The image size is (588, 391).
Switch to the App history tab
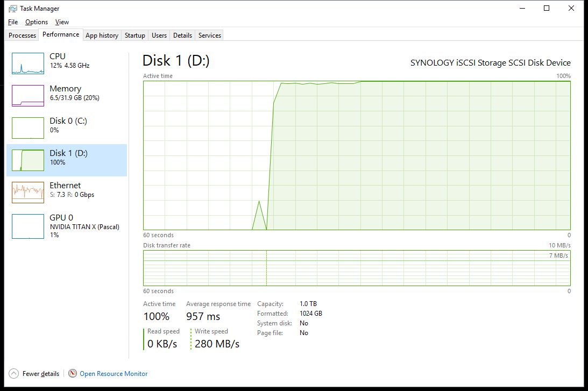coord(102,35)
